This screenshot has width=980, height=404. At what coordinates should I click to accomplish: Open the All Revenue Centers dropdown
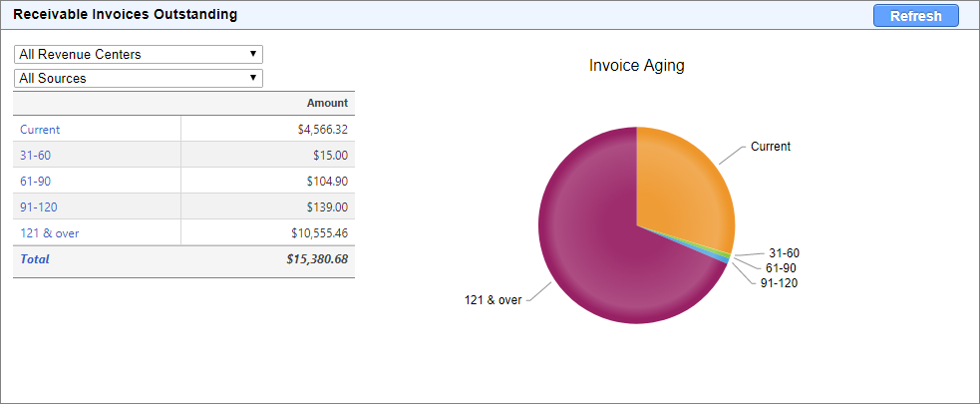point(138,54)
